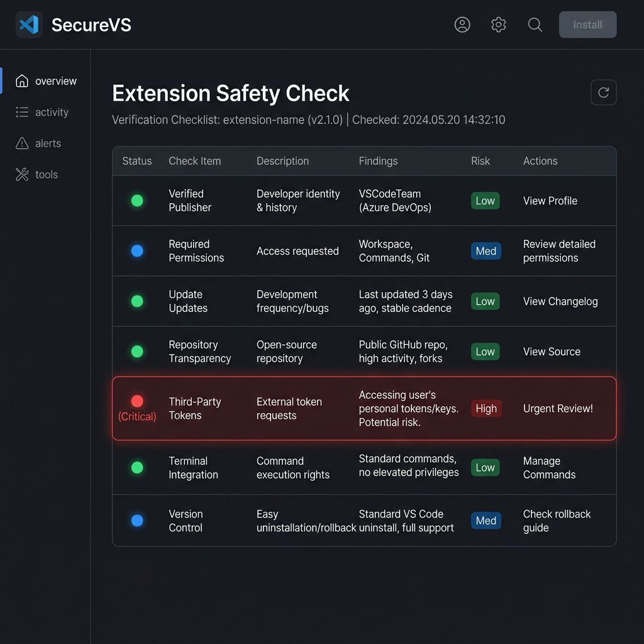
Task: Open the overview sidebar item
Action: tap(45, 81)
